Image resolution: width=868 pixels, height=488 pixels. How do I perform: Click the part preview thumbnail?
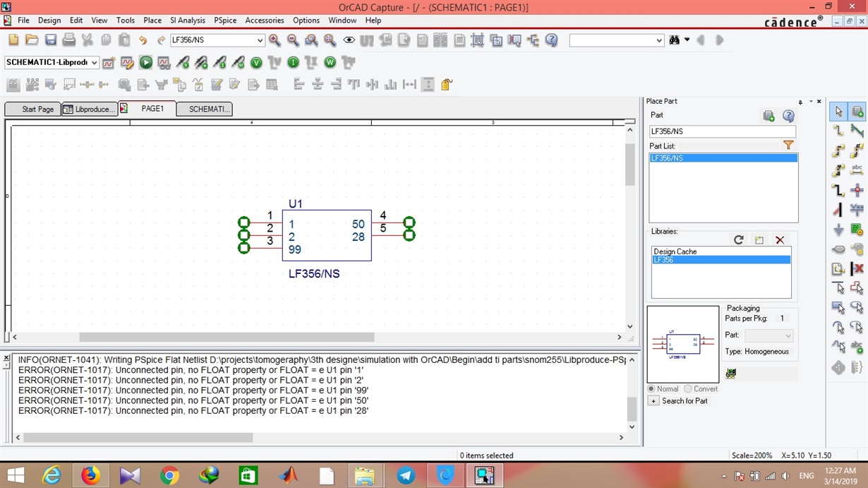683,344
